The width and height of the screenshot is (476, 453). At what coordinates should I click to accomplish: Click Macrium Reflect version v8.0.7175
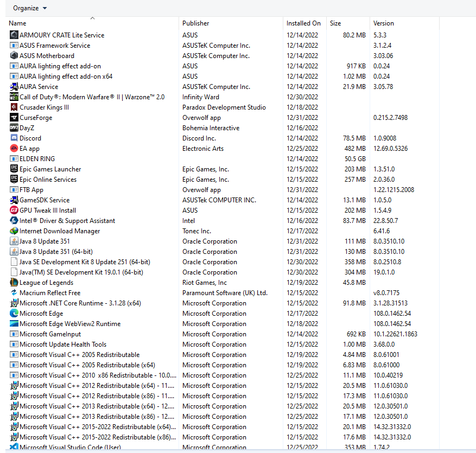pos(386,293)
